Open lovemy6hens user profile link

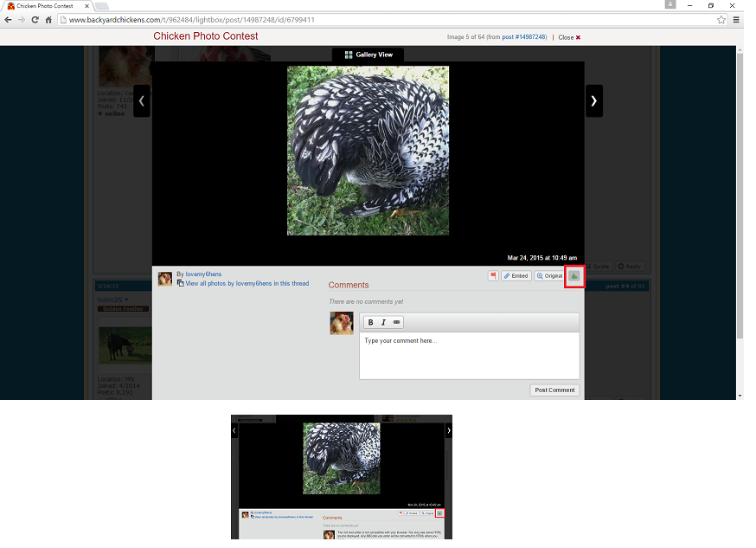[203, 274]
